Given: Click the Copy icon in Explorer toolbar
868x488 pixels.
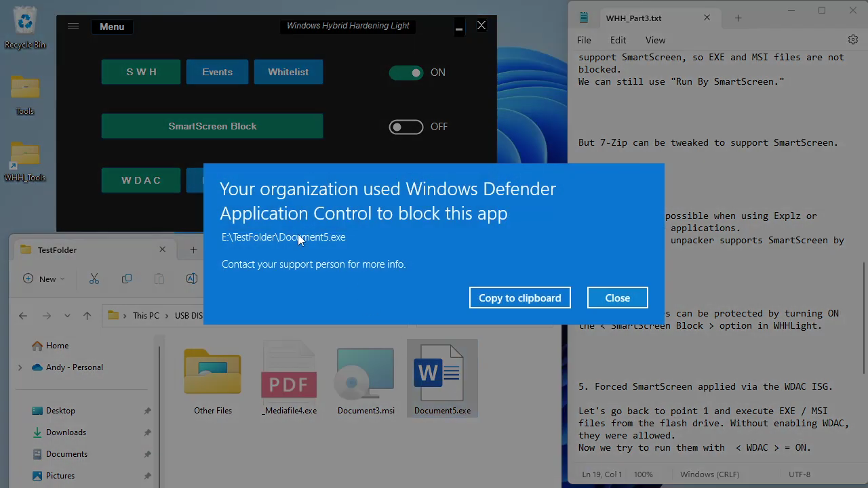Looking at the screenshot, I should (127, 279).
